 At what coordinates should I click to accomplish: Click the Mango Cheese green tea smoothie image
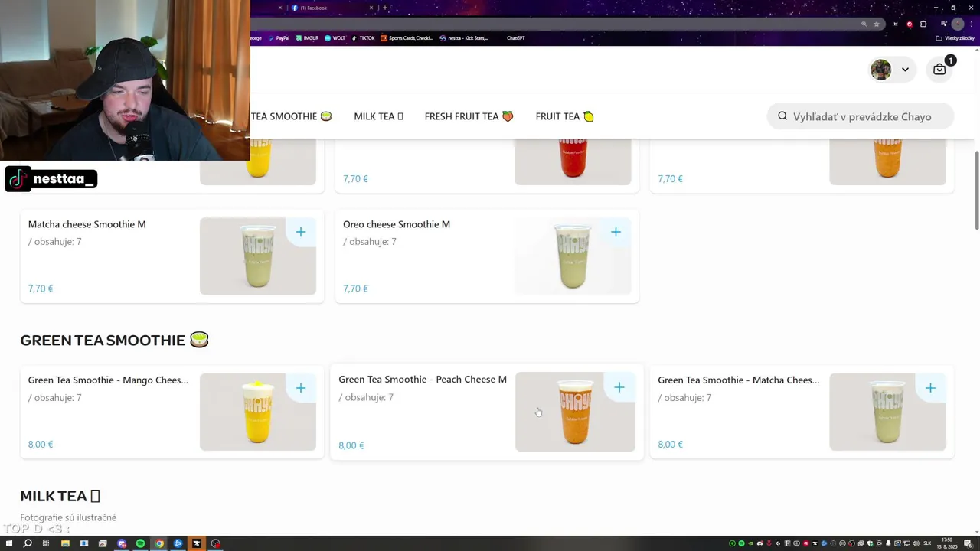click(x=257, y=412)
